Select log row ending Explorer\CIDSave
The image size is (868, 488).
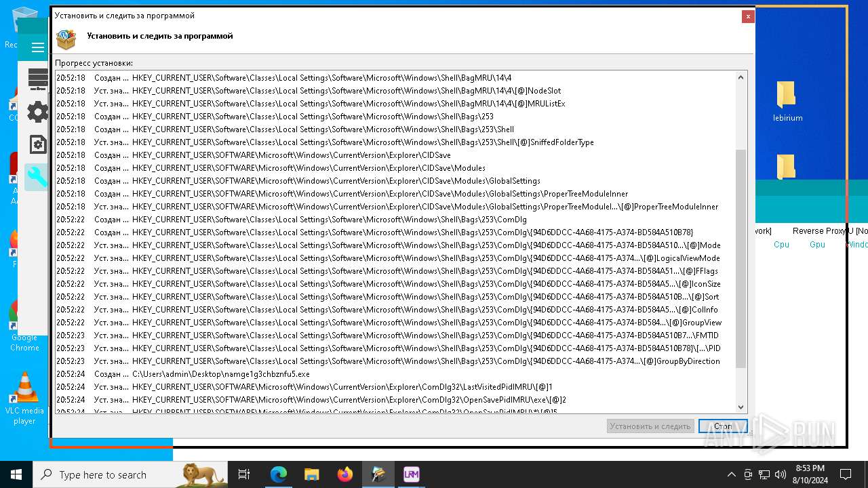tap(395, 155)
